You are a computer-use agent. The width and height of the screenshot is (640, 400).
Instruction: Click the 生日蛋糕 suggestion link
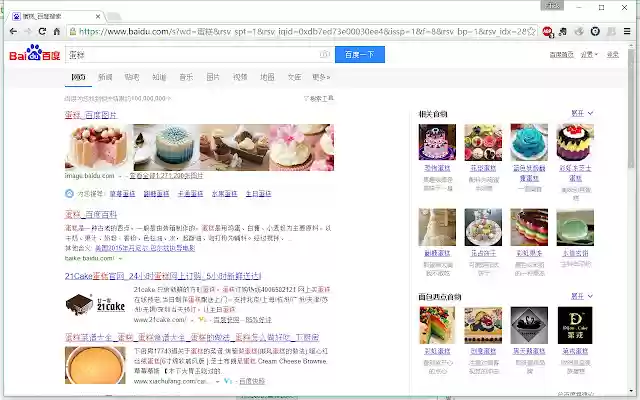pyautogui.click(x=258, y=194)
